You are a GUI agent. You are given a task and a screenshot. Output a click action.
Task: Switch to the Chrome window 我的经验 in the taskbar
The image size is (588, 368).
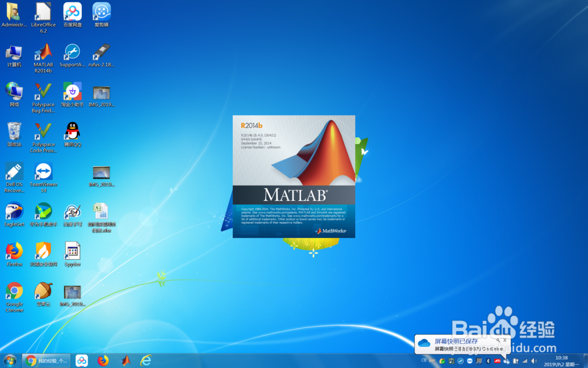46,361
